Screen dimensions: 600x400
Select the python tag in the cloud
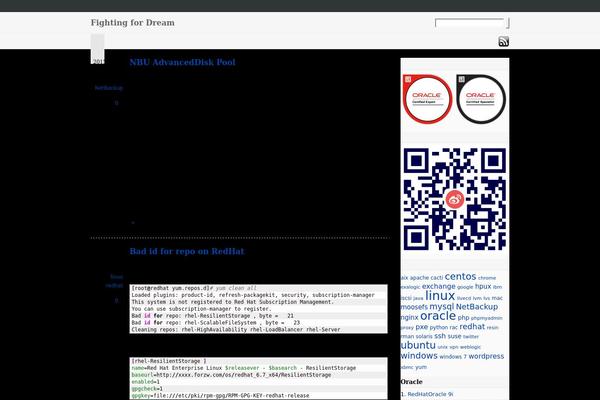[439, 327]
